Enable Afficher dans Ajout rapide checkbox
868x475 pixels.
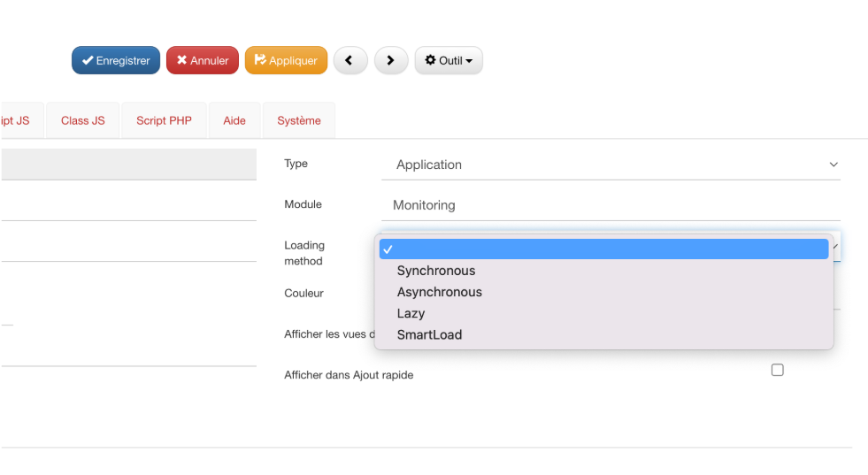(x=777, y=370)
